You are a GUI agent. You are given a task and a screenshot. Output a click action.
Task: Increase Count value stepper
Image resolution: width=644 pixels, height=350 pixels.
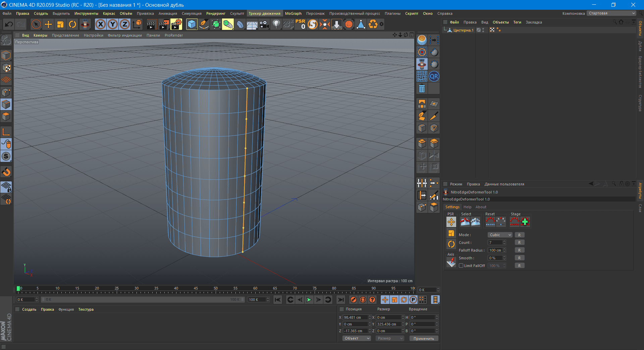(504, 242)
